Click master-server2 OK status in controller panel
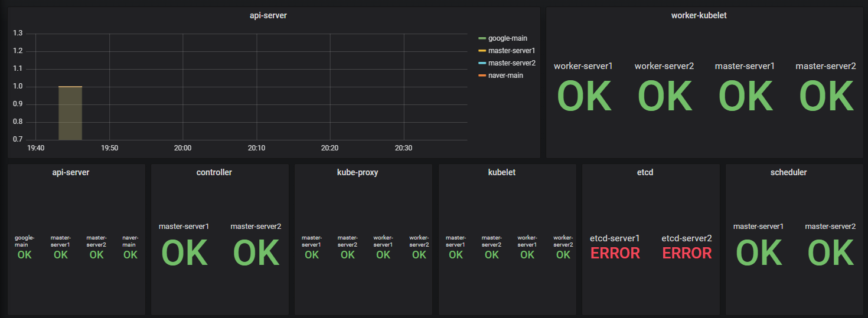Viewport: 868px width, 318px height. tap(256, 253)
